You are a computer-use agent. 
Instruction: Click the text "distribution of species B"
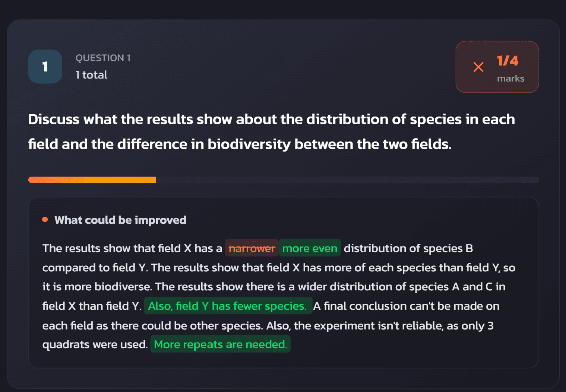(408, 248)
